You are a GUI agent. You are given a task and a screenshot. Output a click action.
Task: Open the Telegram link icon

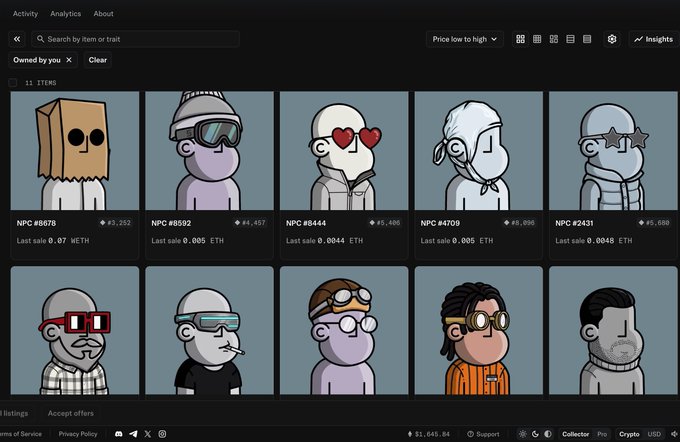coord(133,434)
